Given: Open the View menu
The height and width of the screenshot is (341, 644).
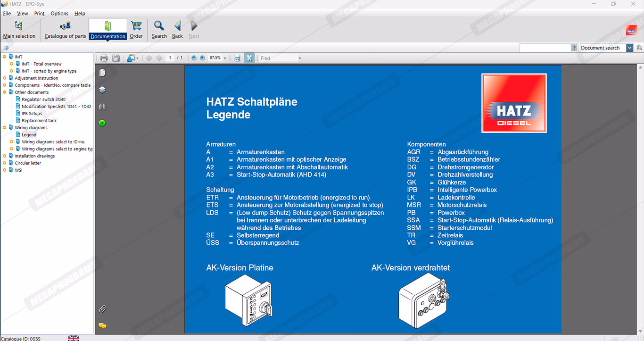Looking at the screenshot, I should point(22,14).
